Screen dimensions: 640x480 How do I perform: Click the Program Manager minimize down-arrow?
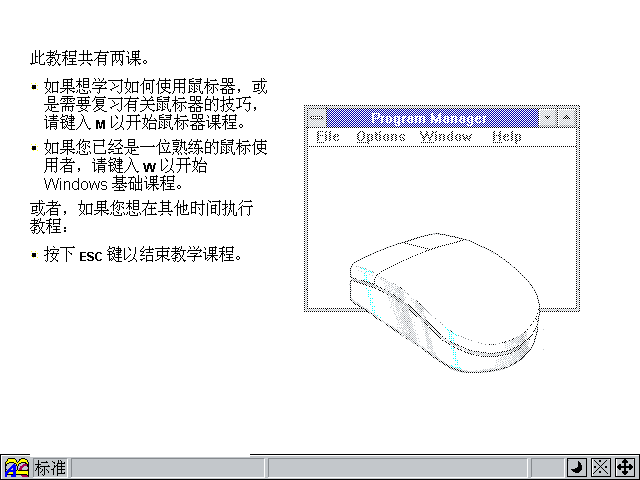pos(548,118)
